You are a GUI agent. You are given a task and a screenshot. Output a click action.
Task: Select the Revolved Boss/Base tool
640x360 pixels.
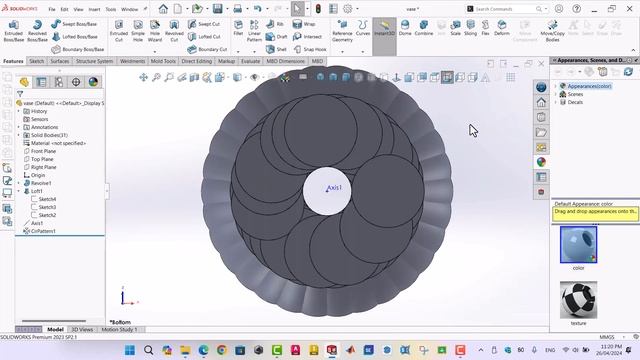(37, 31)
